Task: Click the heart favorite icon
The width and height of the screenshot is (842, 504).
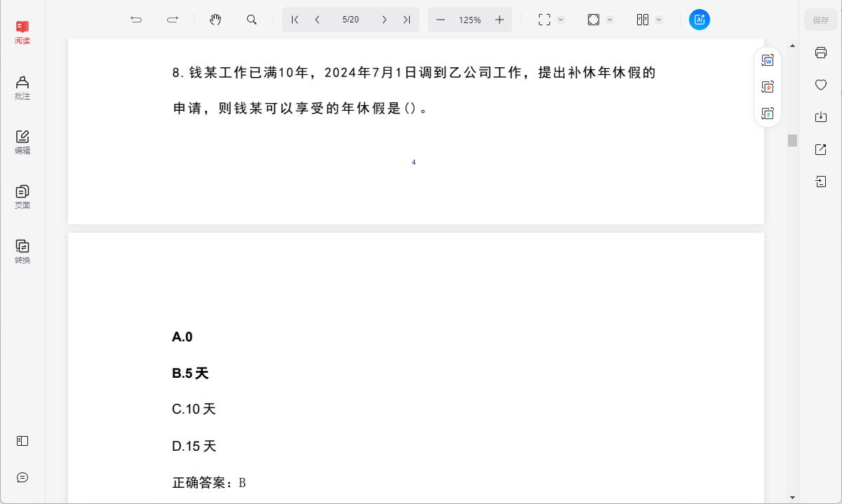Action: (x=821, y=85)
